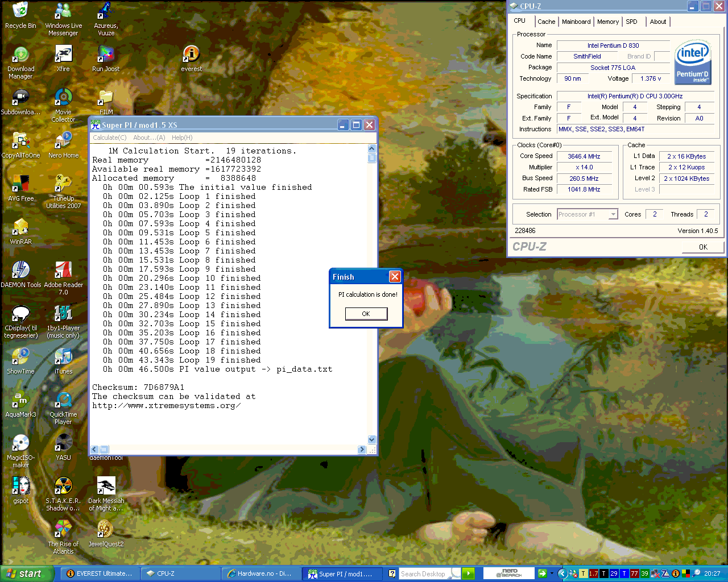Open the gspot desktop icon
728x582 pixels.
[20, 490]
